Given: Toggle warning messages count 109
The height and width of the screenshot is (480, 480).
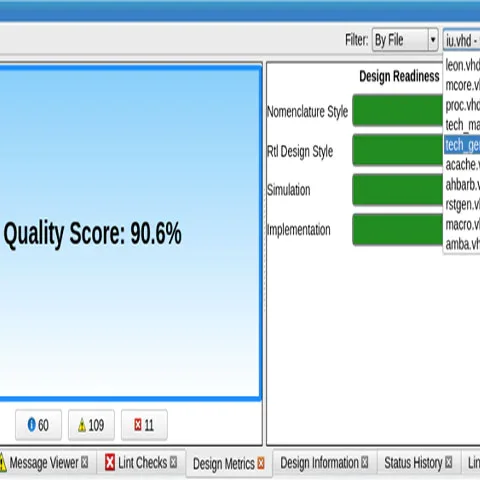Looking at the screenshot, I should click(91, 425).
